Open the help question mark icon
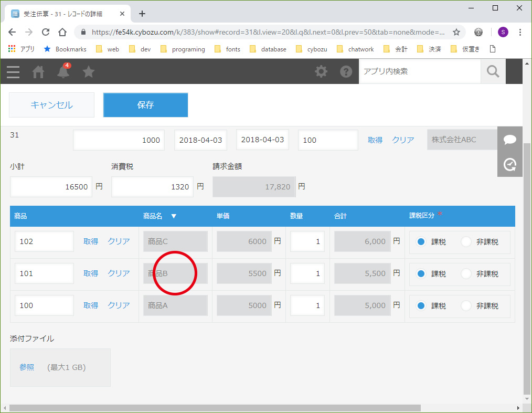Viewport: 532px width, 413px height. (346, 71)
